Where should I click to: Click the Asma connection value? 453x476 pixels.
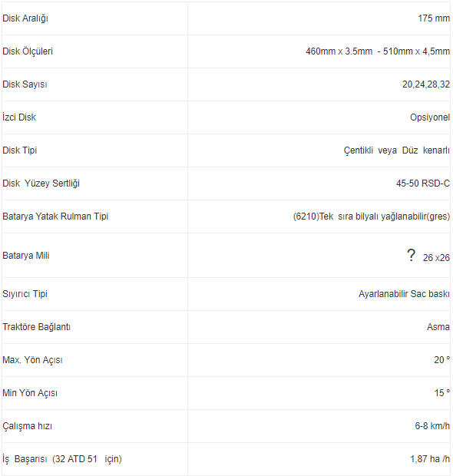tap(438, 327)
